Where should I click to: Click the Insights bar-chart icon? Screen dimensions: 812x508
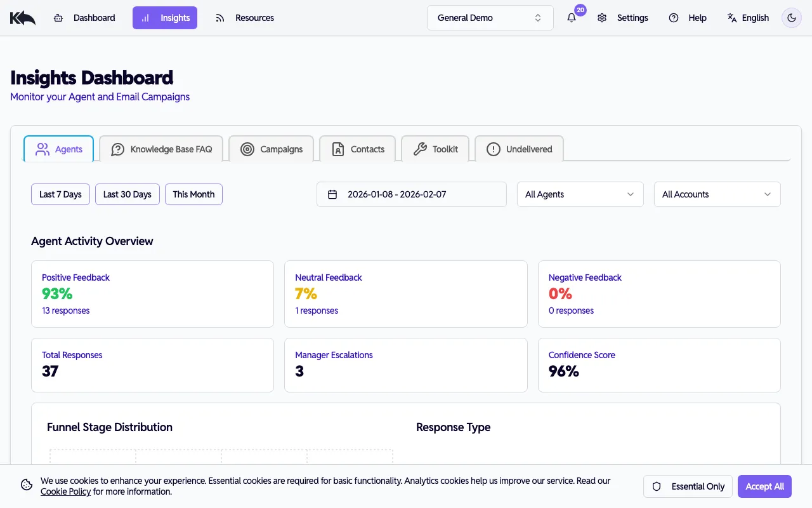pos(147,18)
